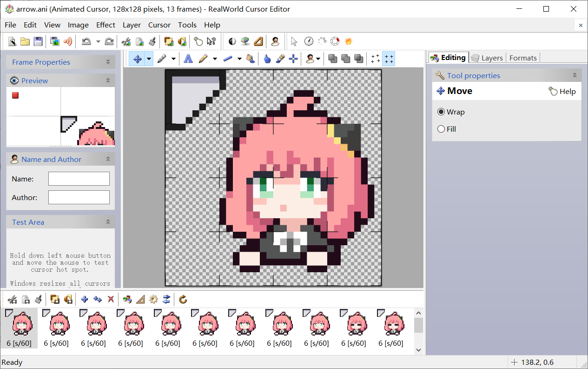This screenshot has width=588, height=369.
Task: Click the "138.2, 0.6" coordinates in status bar
Action: tap(537, 362)
